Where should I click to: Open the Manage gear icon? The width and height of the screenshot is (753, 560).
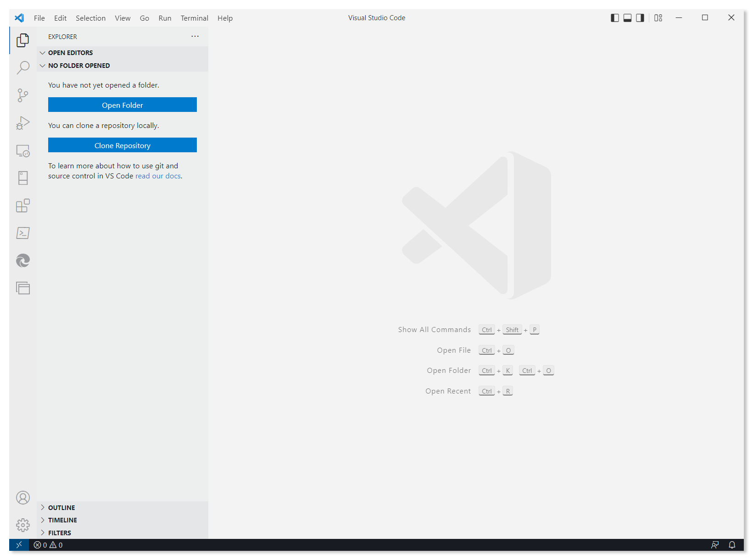23,525
